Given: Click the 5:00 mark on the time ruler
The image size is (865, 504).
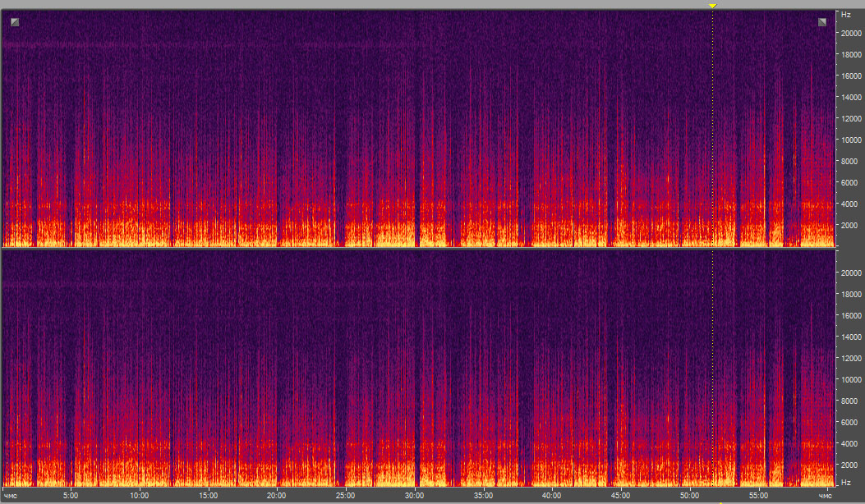Looking at the screenshot, I should coord(71,496).
